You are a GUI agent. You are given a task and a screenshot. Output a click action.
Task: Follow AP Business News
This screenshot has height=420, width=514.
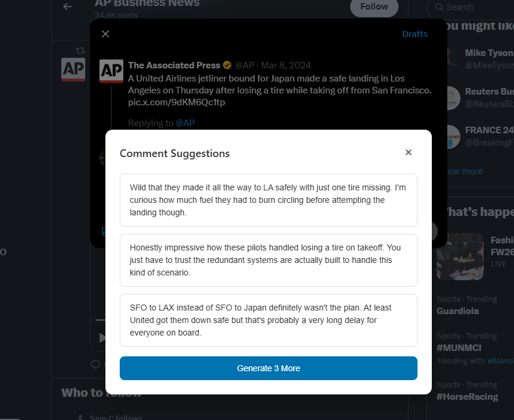click(374, 7)
